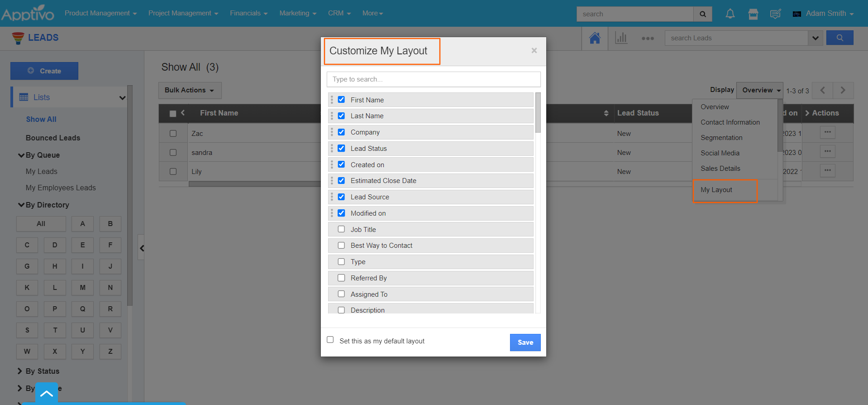This screenshot has height=405, width=868.
Task: Click the Leads home icon
Action: click(595, 38)
